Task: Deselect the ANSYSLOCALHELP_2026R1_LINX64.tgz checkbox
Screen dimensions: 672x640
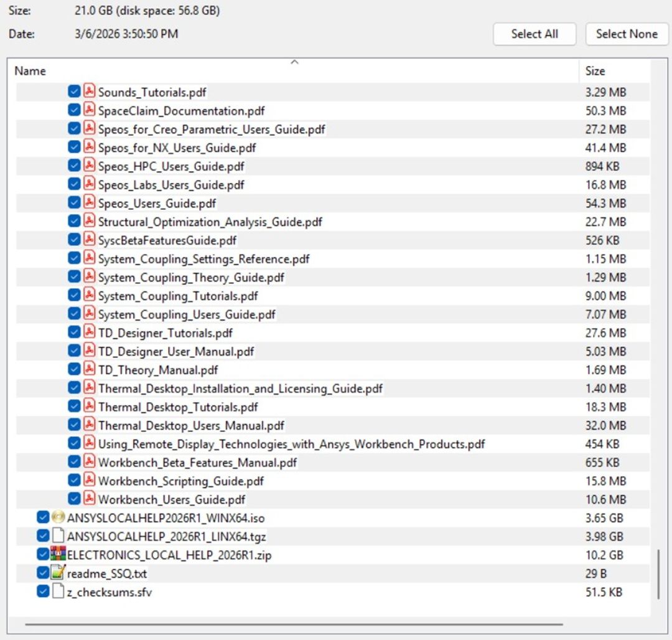Action: [43, 535]
